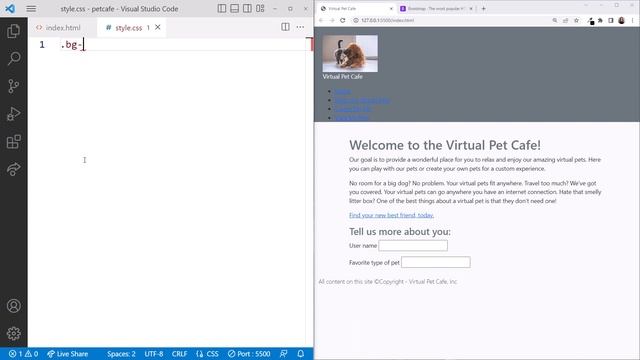This screenshot has width=640, height=360.
Task: Open the first navigation link in the header
Action: pyautogui.click(x=343, y=91)
